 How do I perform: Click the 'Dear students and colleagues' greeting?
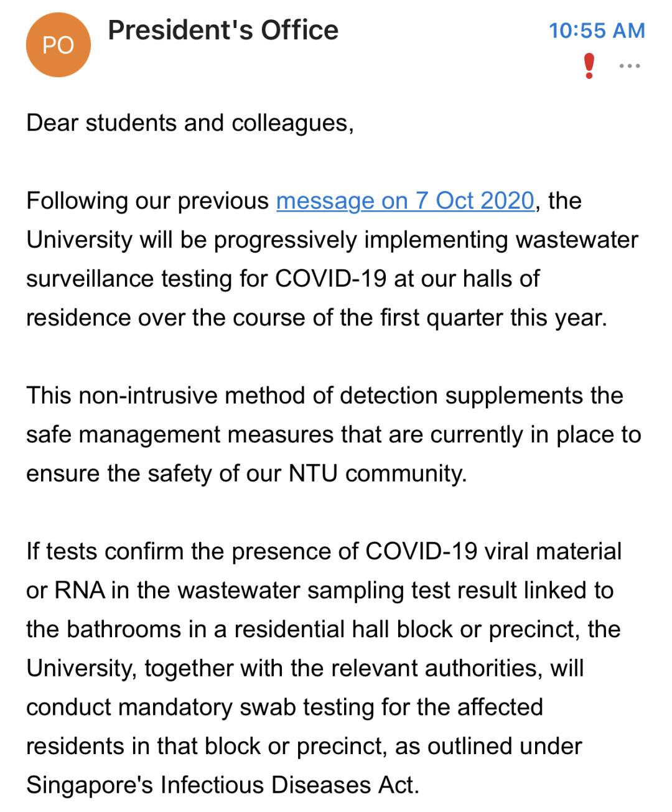pos(189,122)
